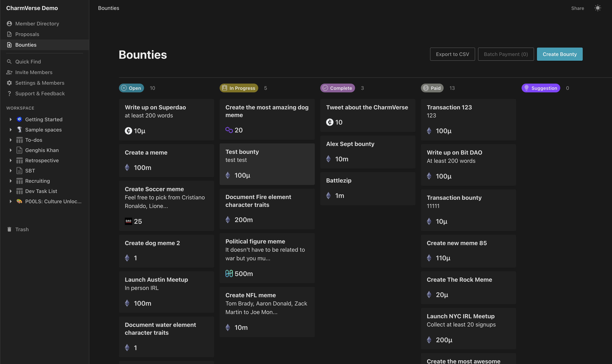Expand the Getting Started page tree

(x=11, y=119)
